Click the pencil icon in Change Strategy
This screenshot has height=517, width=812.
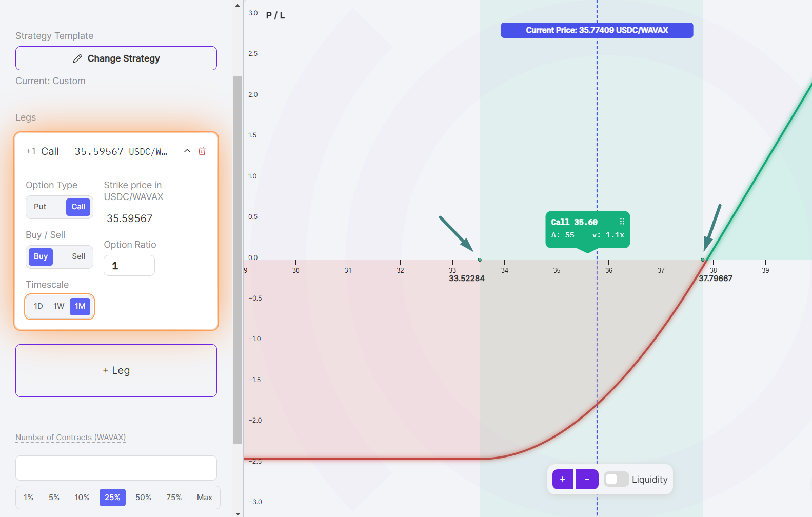coord(77,58)
